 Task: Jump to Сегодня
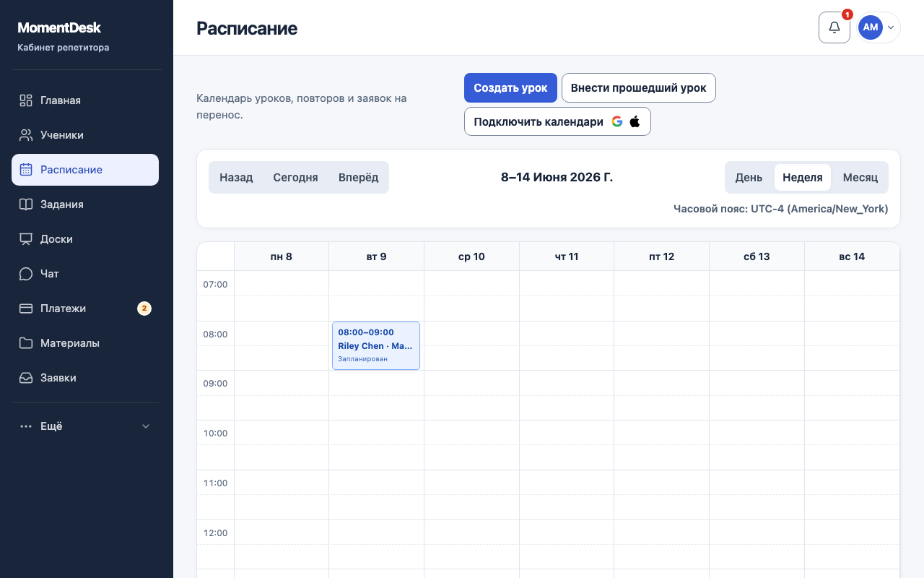pos(295,177)
